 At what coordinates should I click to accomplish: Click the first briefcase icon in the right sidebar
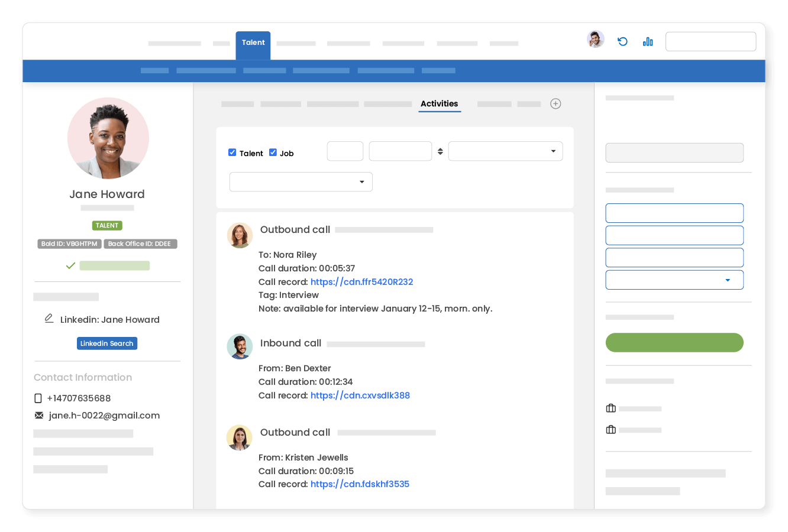(x=611, y=408)
